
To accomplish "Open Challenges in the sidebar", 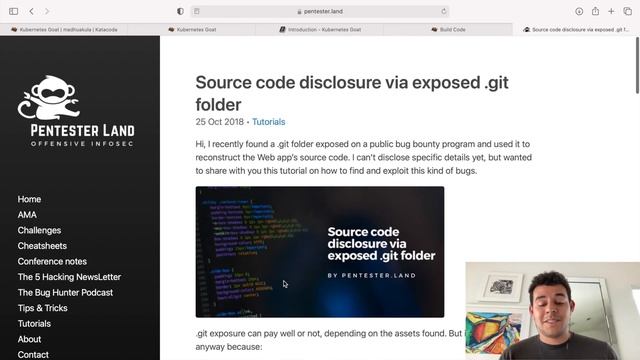I will pyautogui.click(x=39, y=230).
